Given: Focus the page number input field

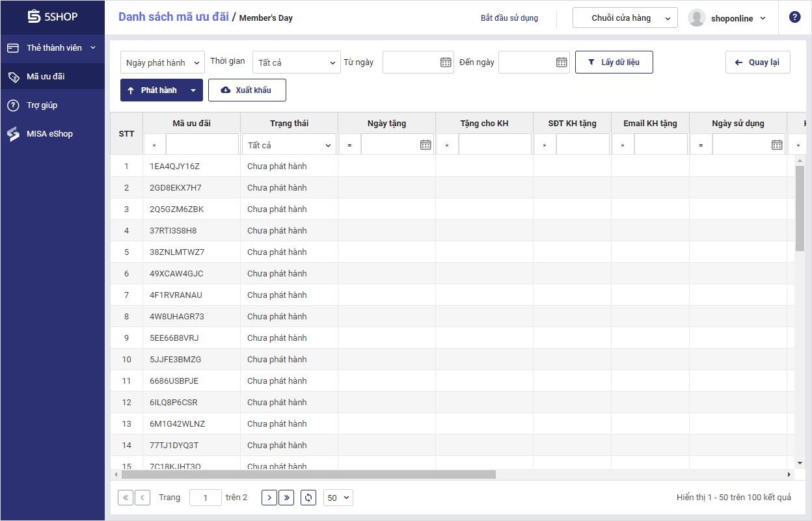Looking at the screenshot, I should click(206, 498).
